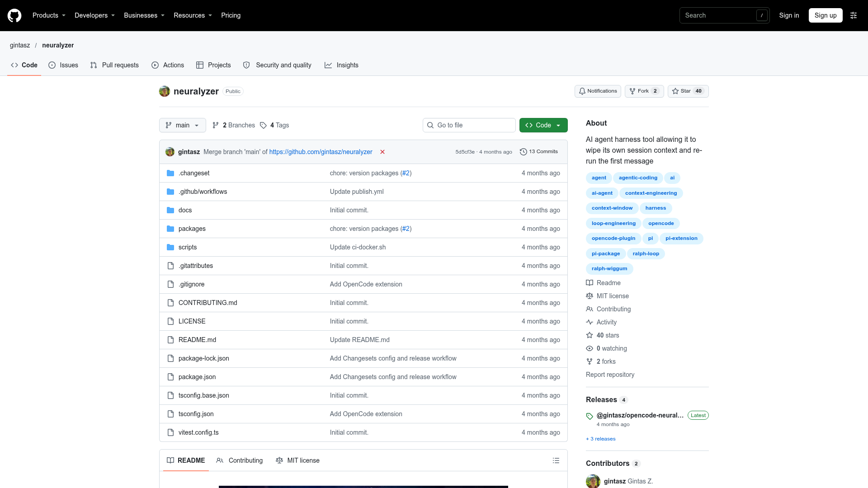Open the 13 Commits history link
Image resolution: width=868 pixels, height=488 pixels.
pyautogui.click(x=539, y=152)
